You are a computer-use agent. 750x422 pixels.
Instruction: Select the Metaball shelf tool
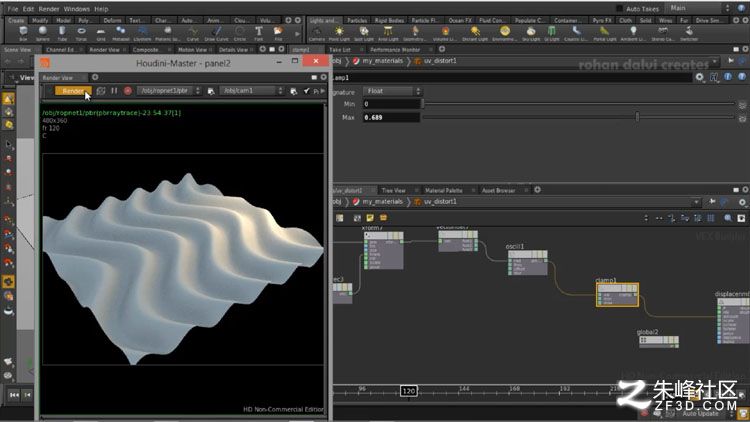tap(121, 33)
